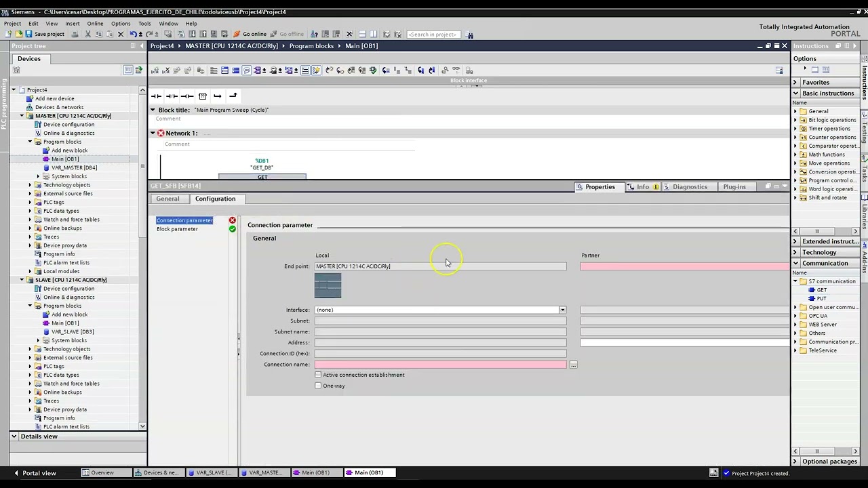Open MASTER Online & diagnostics
This screenshot has height=488, width=868.
click(x=68, y=133)
